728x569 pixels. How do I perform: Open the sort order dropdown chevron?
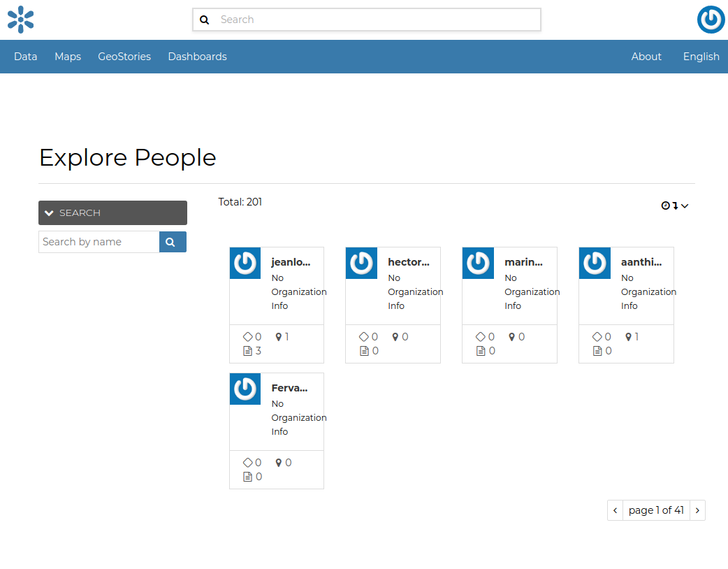click(683, 206)
